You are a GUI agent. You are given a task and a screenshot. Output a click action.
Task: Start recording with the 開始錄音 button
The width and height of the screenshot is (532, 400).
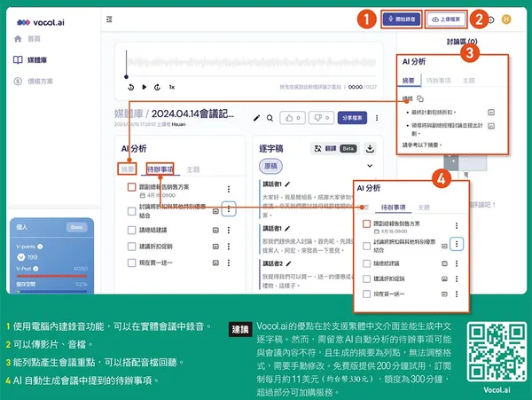(402, 20)
